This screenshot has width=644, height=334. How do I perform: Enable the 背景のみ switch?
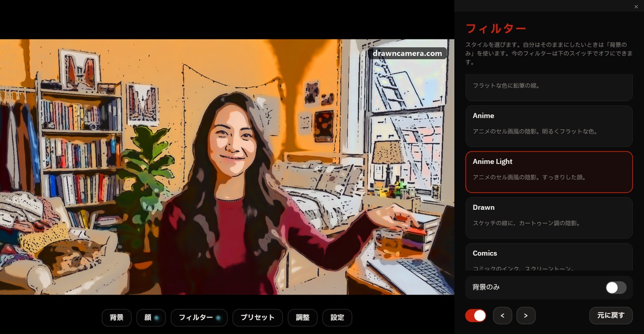[616, 288]
